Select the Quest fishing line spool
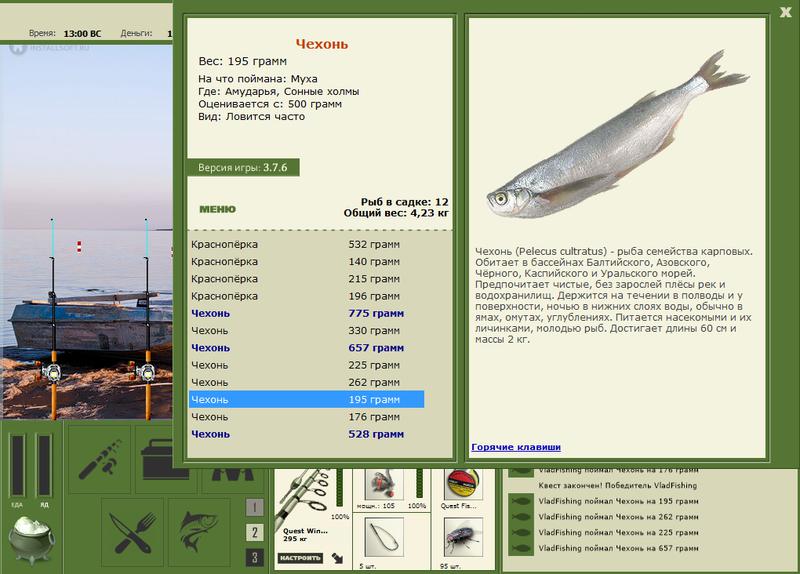The width and height of the screenshot is (800, 574). pos(462,484)
